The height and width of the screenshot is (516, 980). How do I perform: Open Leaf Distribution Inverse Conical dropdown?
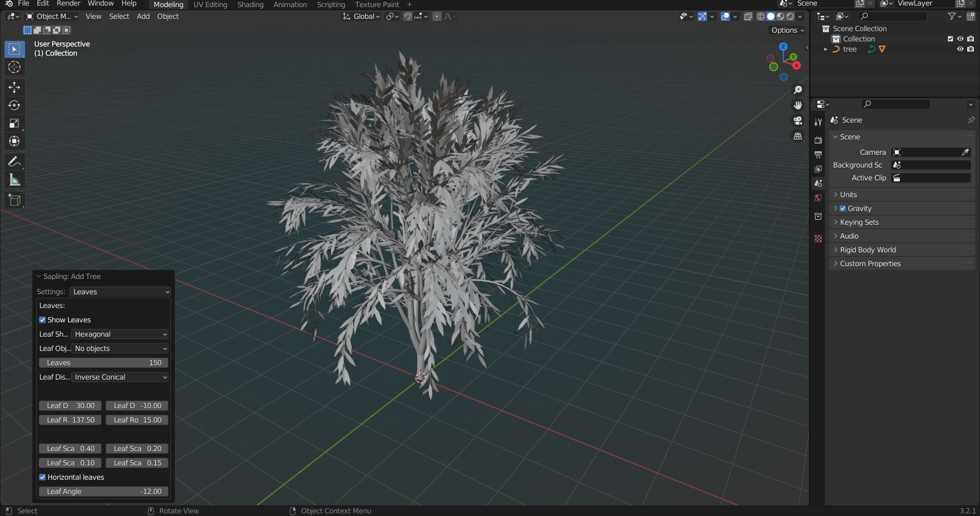(x=119, y=377)
